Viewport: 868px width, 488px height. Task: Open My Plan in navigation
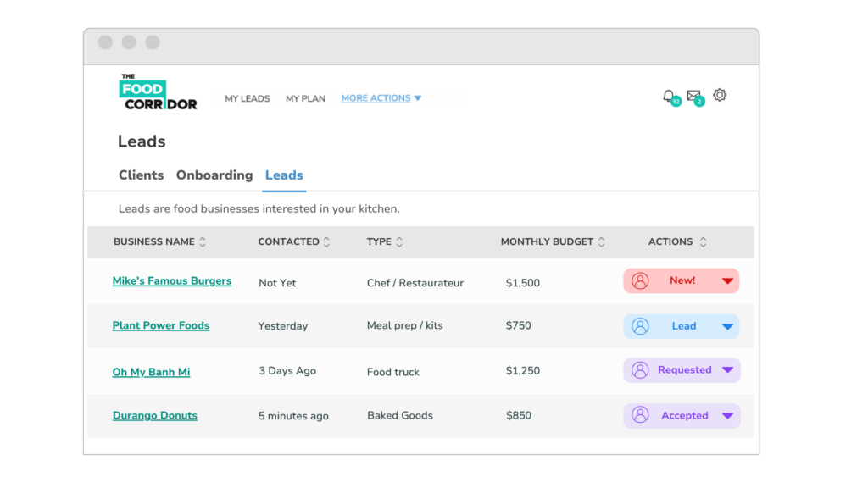pos(305,98)
